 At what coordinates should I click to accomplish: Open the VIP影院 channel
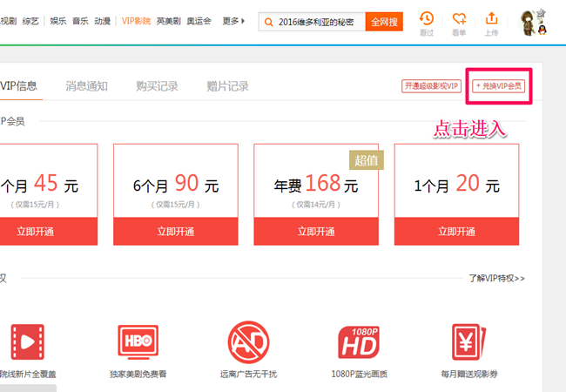[136, 21]
